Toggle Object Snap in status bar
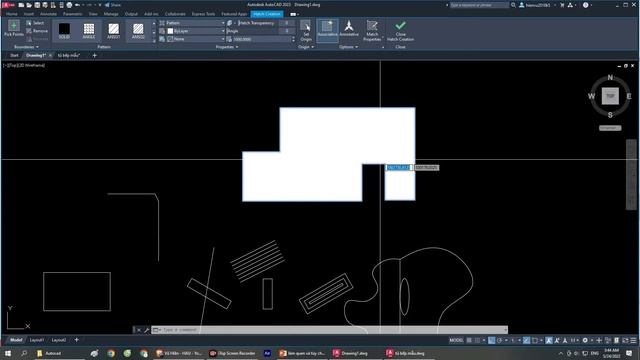This screenshot has height=360, width=640. click(x=535, y=340)
